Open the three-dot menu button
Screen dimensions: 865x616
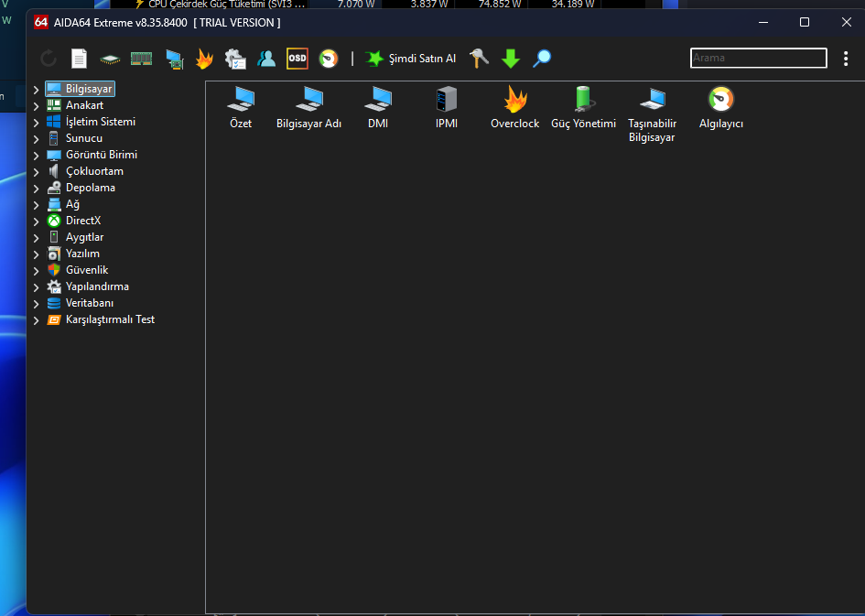click(846, 59)
